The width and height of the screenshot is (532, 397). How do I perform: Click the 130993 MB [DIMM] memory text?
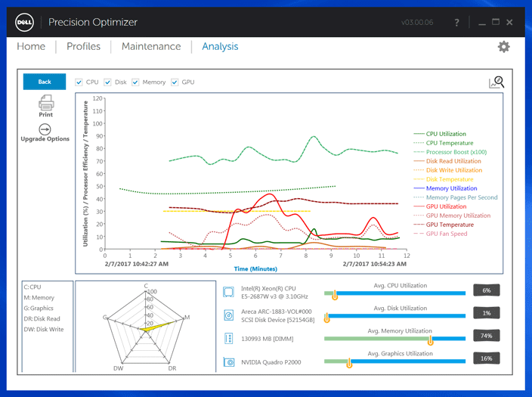268,339
